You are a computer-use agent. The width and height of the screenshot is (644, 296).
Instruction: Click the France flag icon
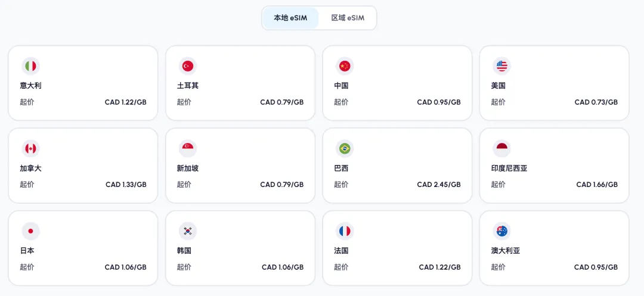pos(345,230)
